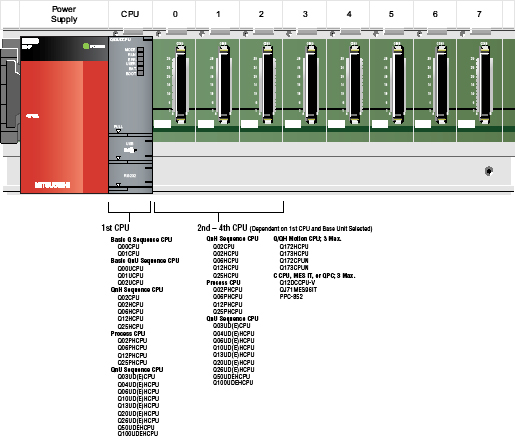Screen dimensions: 515x438
Task: Click the red Mitsubishi power supply module
Action: point(64,115)
